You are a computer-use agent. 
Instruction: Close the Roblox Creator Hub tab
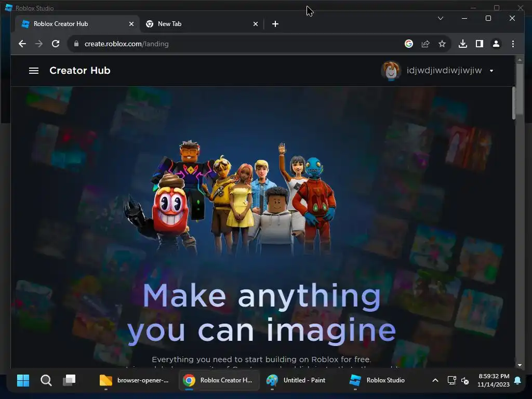click(x=131, y=24)
